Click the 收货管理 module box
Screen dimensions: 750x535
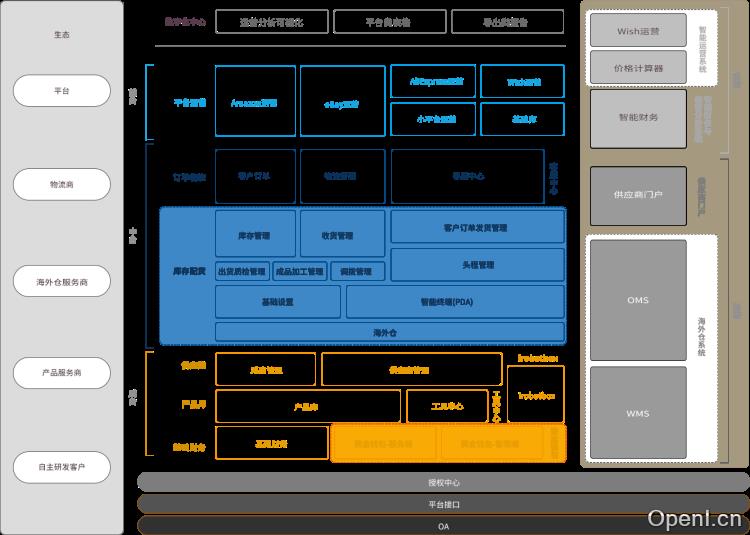tap(341, 236)
